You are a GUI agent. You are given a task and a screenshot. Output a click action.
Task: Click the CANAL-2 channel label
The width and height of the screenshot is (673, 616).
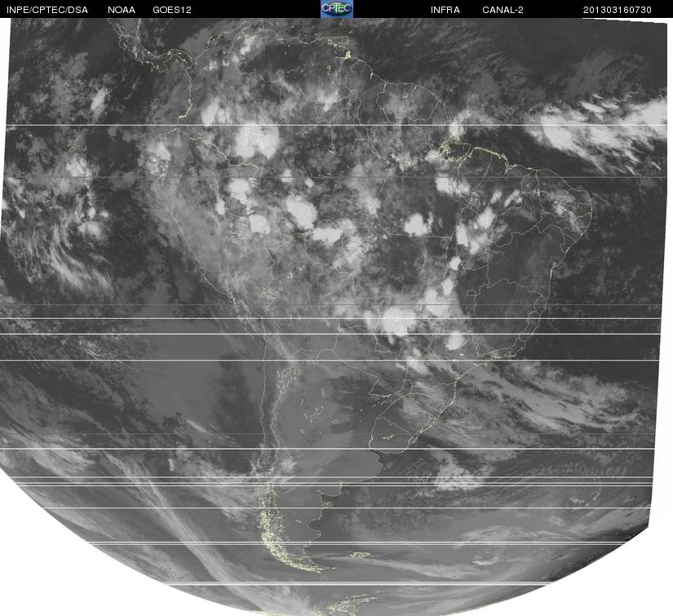pyautogui.click(x=503, y=10)
